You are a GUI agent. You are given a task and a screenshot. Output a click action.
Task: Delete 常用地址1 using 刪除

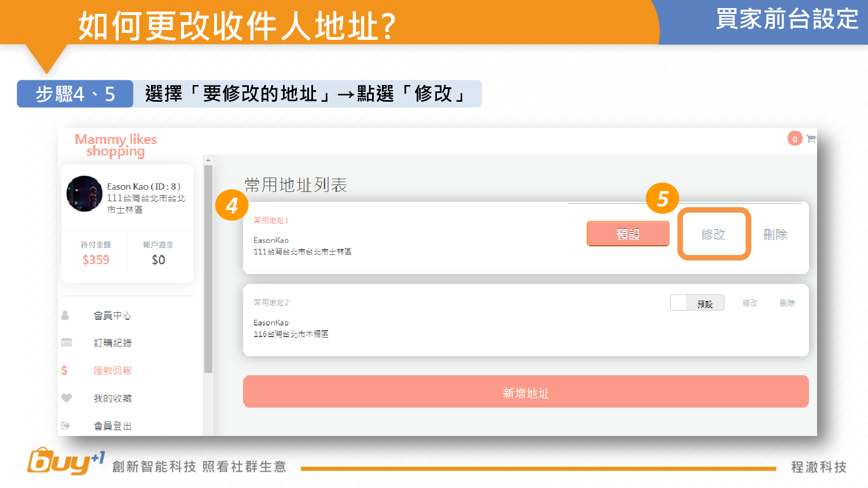coord(775,234)
